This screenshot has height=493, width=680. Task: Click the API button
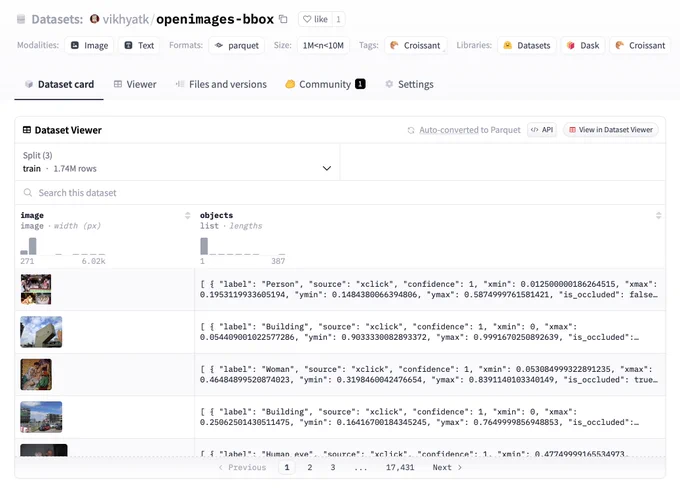pos(542,130)
